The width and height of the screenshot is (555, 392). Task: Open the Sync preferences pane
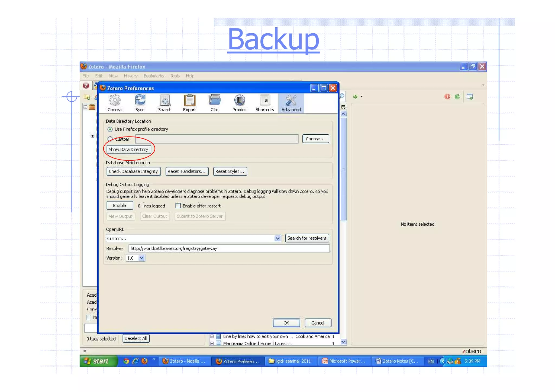[140, 103]
